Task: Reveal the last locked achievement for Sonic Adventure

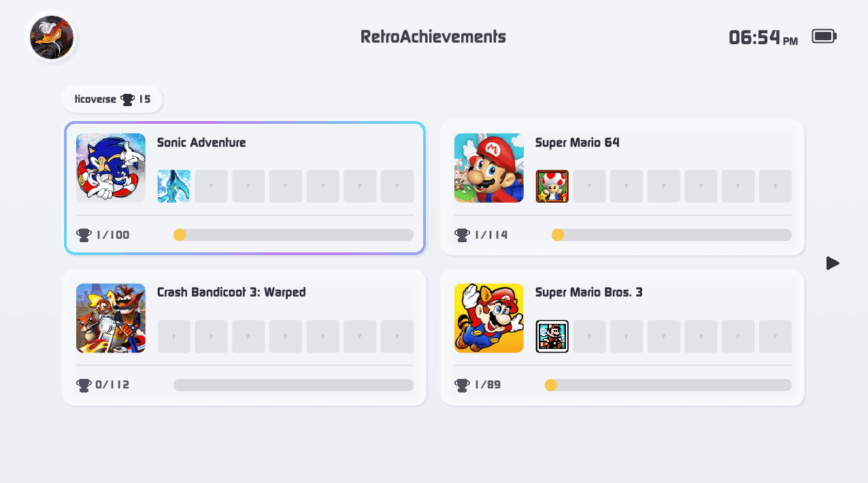Action: 397,186
